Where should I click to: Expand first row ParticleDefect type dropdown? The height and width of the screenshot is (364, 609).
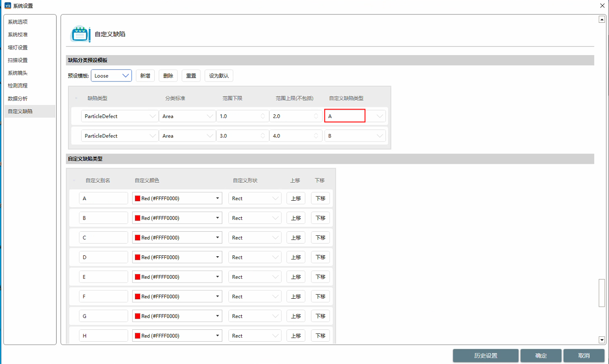click(120, 117)
